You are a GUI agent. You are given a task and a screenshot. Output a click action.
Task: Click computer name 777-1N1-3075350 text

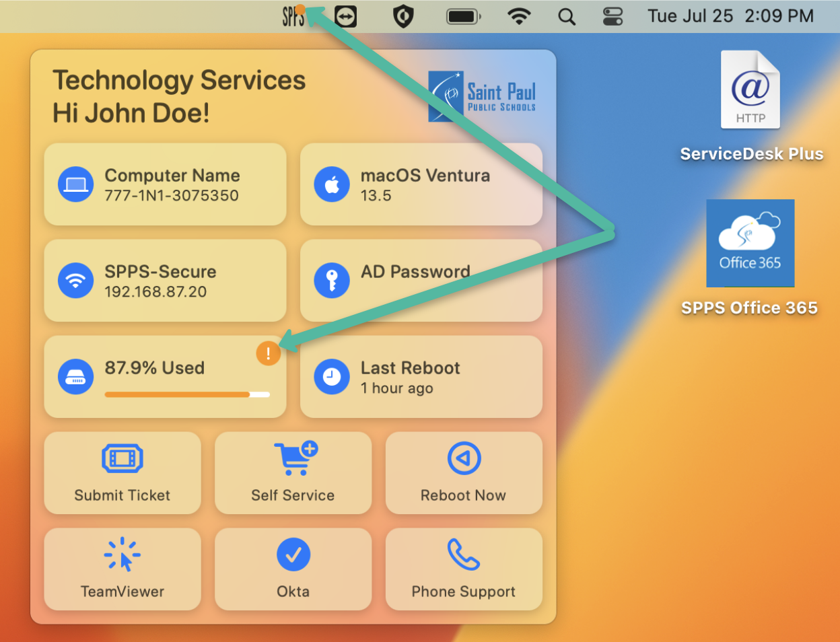point(172,196)
